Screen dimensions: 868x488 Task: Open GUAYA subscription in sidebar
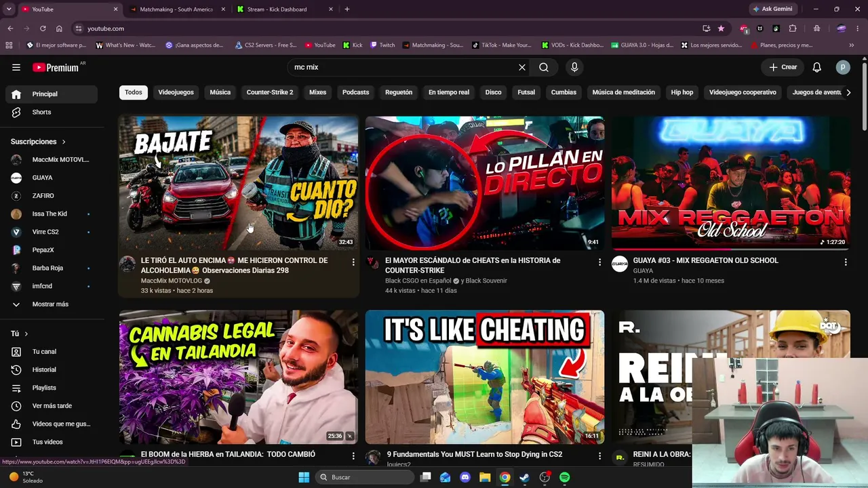(52, 178)
